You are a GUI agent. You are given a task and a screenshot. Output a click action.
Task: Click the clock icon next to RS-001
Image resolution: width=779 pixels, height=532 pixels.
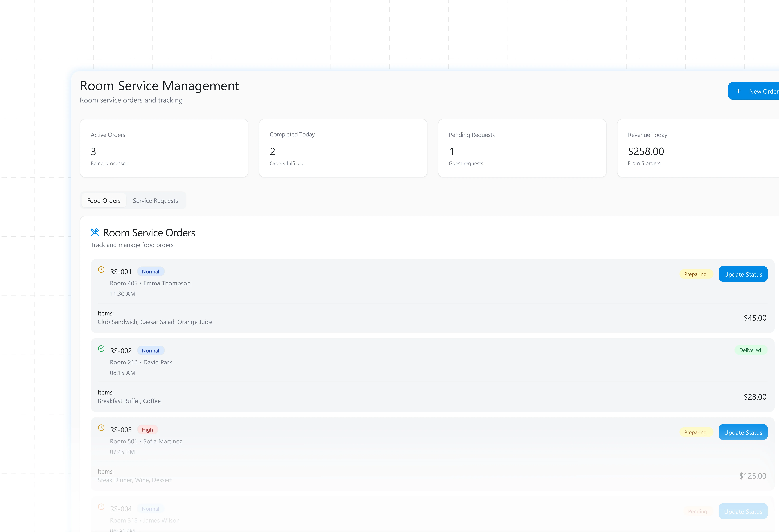point(101,270)
